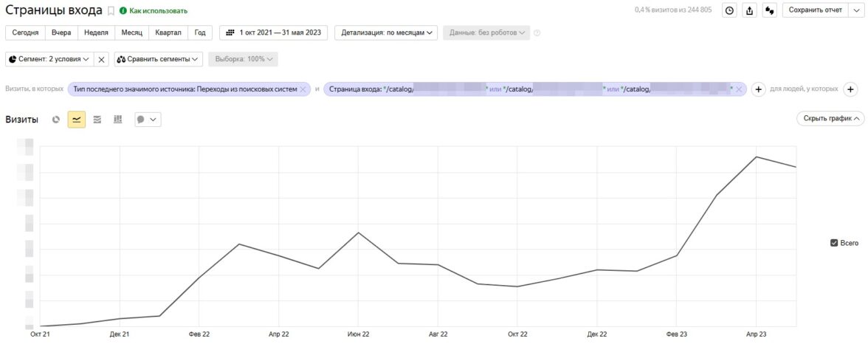Switch to column chart view
This screenshot has width=868, height=347.
tap(117, 120)
